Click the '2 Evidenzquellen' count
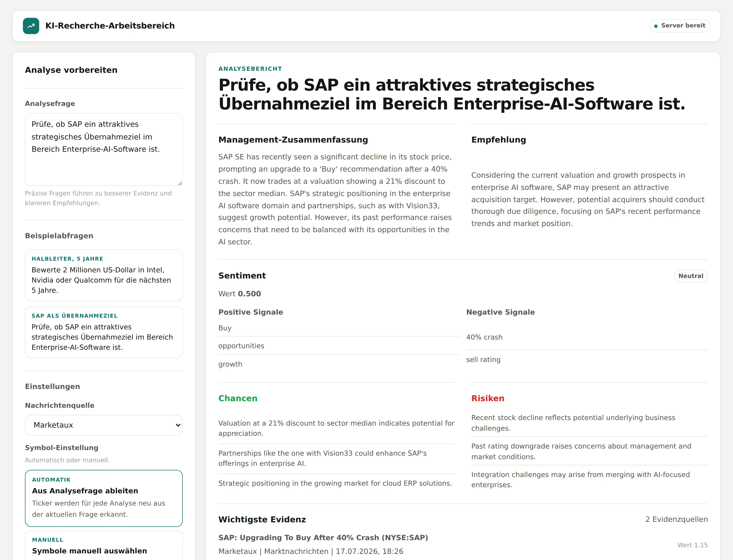733x560 pixels. [676, 519]
